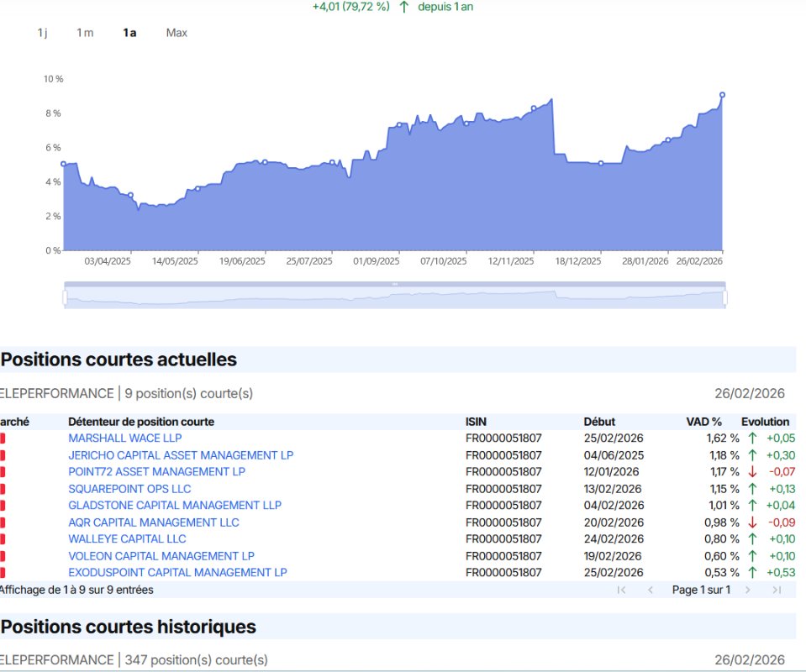The height and width of the screenshot is (672, 806).
Task: Click the next page arrow
Action: pyautogui.click(x=748, y=590)
